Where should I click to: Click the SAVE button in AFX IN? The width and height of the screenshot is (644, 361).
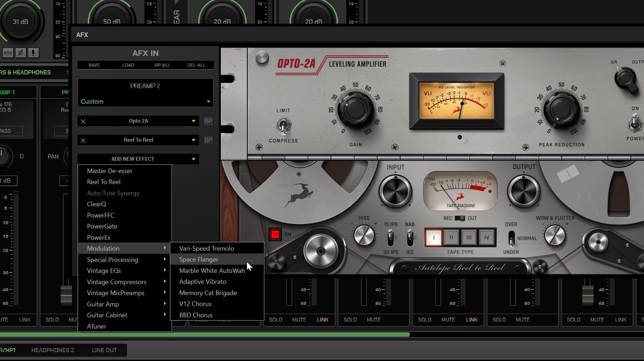[94, 65]
